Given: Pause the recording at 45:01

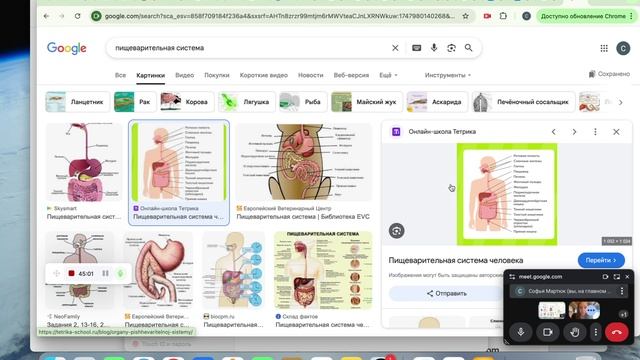Looking at the screenshot, I should point(105,273).
